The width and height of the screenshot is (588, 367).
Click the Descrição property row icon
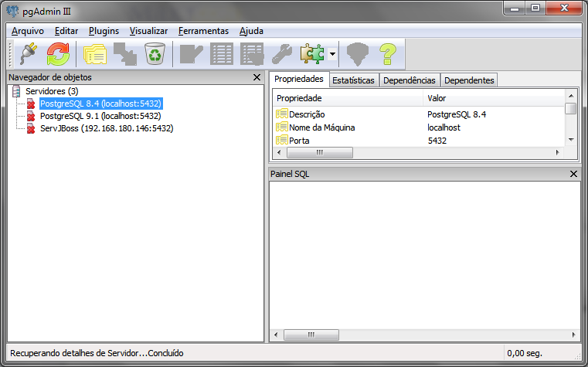pos(281,114)
